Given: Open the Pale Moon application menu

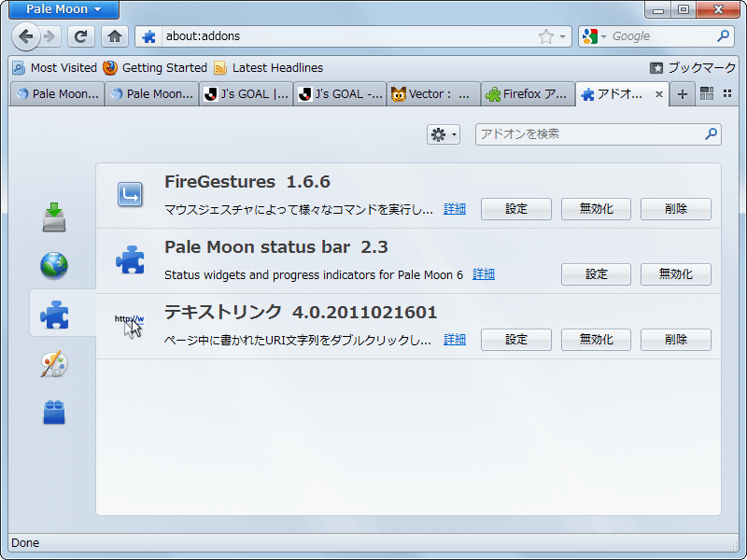Looking at the screenshot, I should click(x=63, y=9).
